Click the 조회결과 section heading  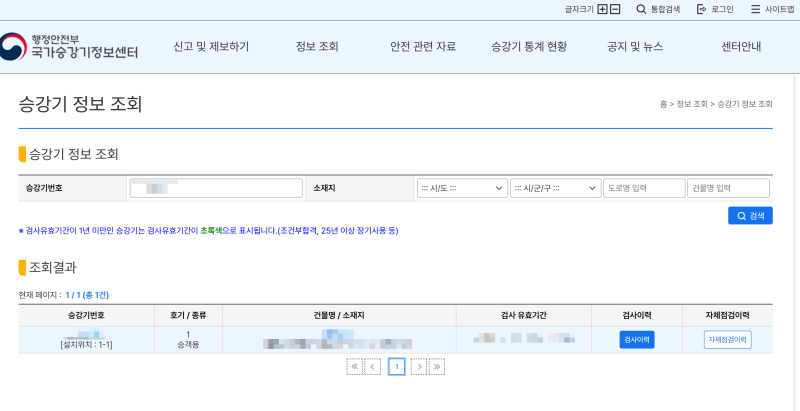tap(53, 267)
